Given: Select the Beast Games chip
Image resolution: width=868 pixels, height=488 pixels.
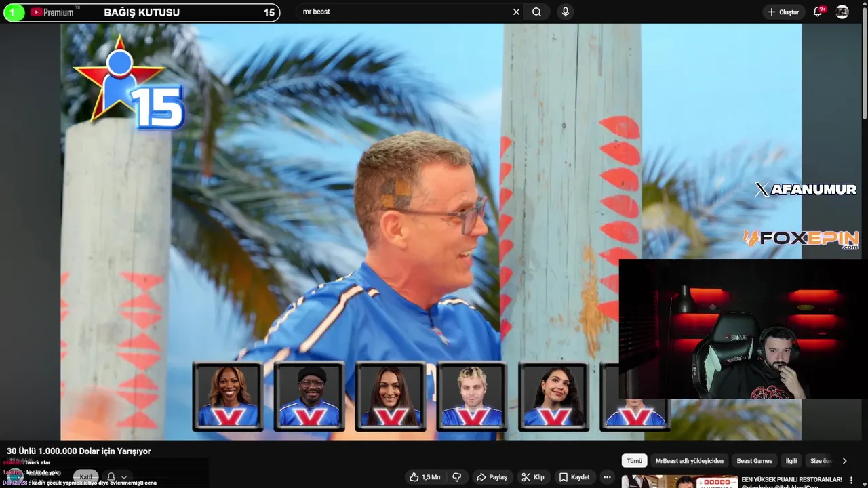Looking at the screenshot, I should pyautogui.click(x=754, y=461).
